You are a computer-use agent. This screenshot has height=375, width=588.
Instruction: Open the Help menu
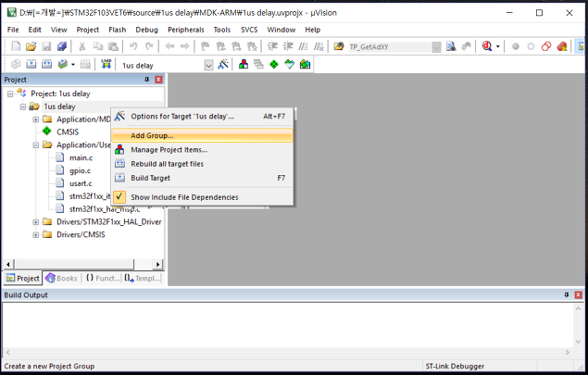312,30
